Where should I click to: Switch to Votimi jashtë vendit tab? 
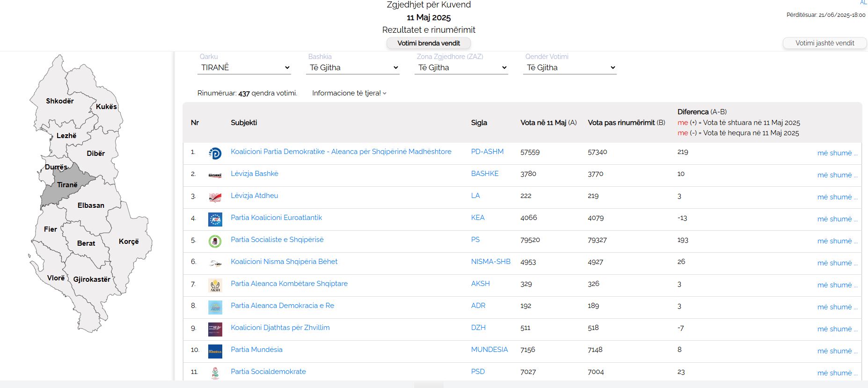pyautogui.click(x=824, y=43)
